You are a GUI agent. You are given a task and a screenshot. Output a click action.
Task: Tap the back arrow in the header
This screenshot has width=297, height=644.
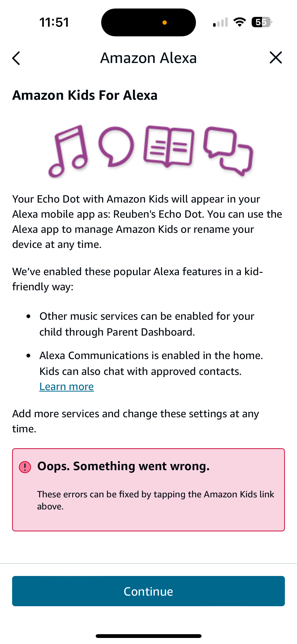click(16, 58)
